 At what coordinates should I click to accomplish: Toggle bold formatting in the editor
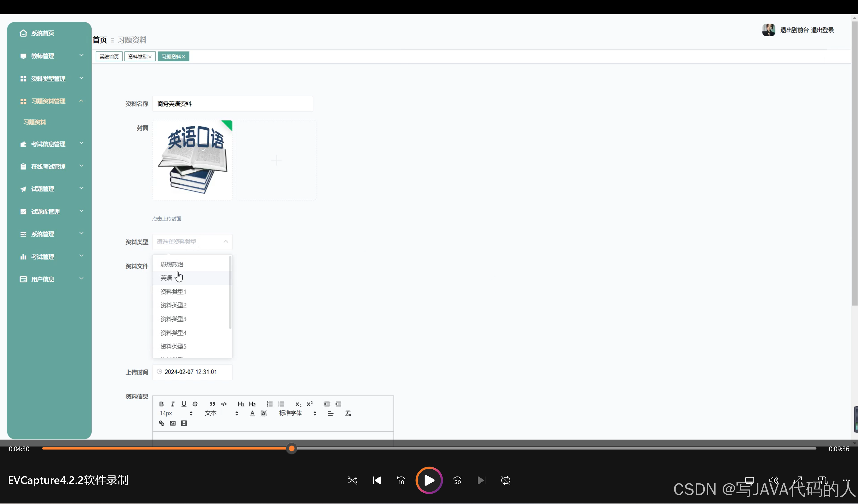[161, 404]
